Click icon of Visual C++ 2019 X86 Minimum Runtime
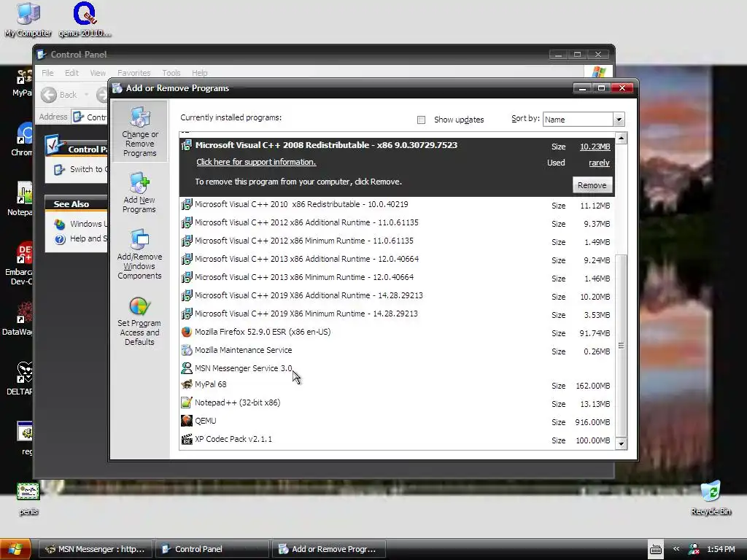The height and width of the screenshot is (560, 747). click(187, 314)
